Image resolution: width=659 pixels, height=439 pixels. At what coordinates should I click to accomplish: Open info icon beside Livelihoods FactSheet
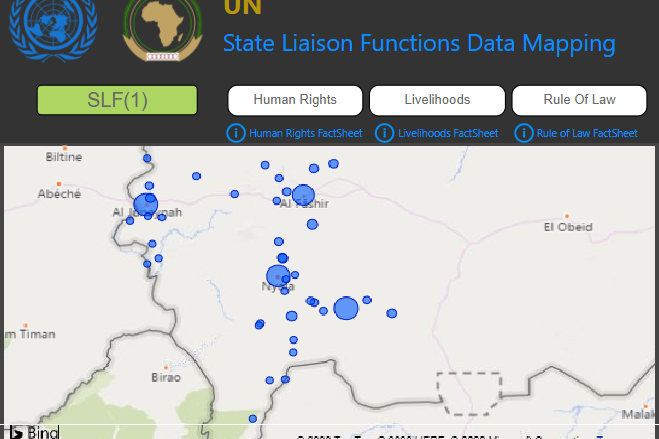384,133
